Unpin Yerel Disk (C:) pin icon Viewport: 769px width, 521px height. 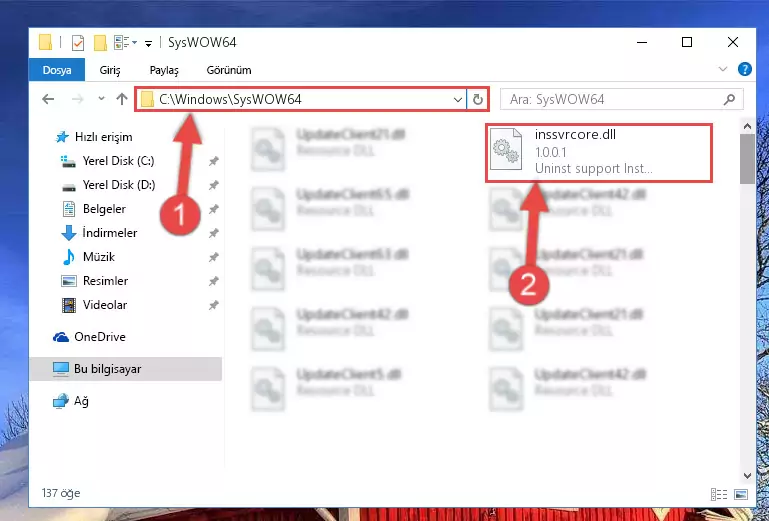[213, 161]
